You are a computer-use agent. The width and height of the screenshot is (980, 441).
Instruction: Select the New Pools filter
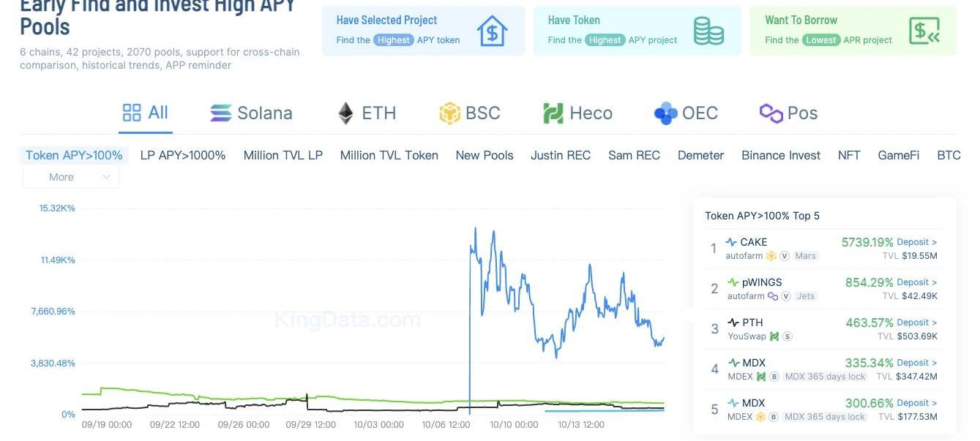pyautogui.click(x=485, y=155)
